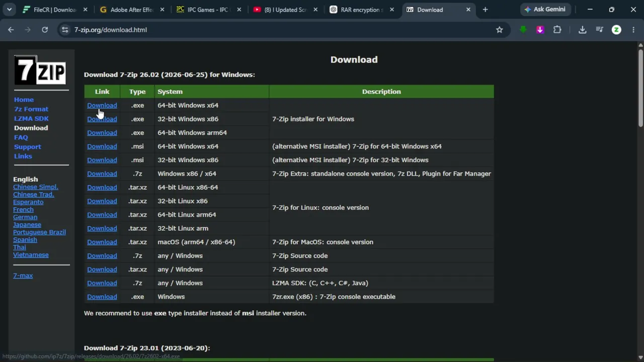
Task: Reload the 7-zip.org page
Action: 45,30
